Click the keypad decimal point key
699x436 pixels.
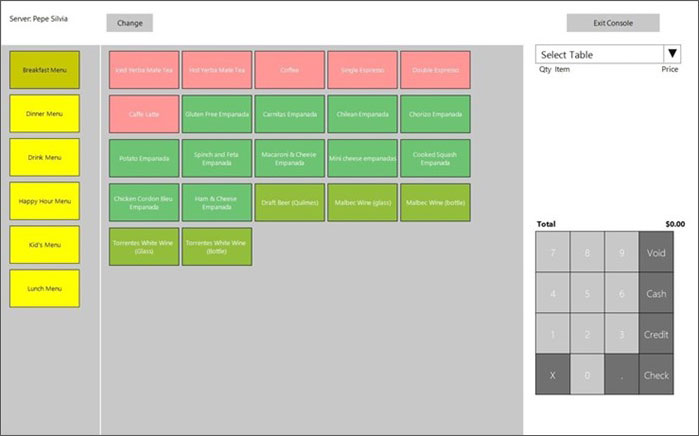[x=621, y=374]
